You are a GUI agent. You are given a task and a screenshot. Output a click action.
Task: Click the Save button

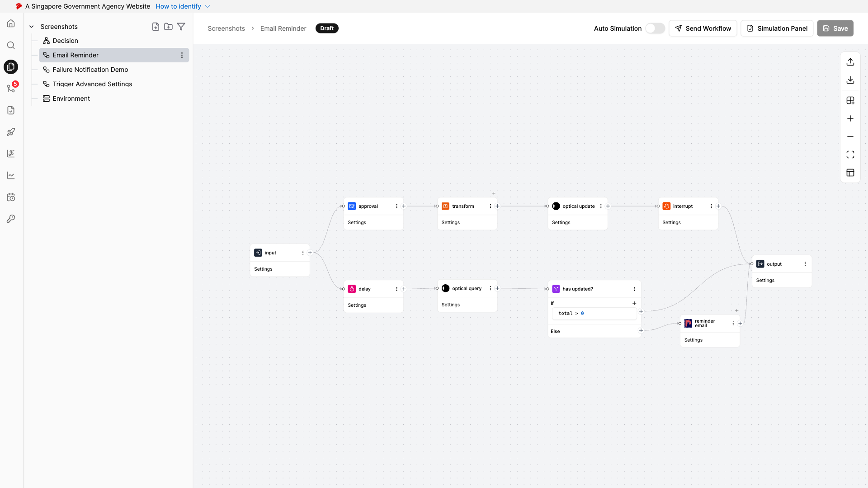[x=835, y=28]
